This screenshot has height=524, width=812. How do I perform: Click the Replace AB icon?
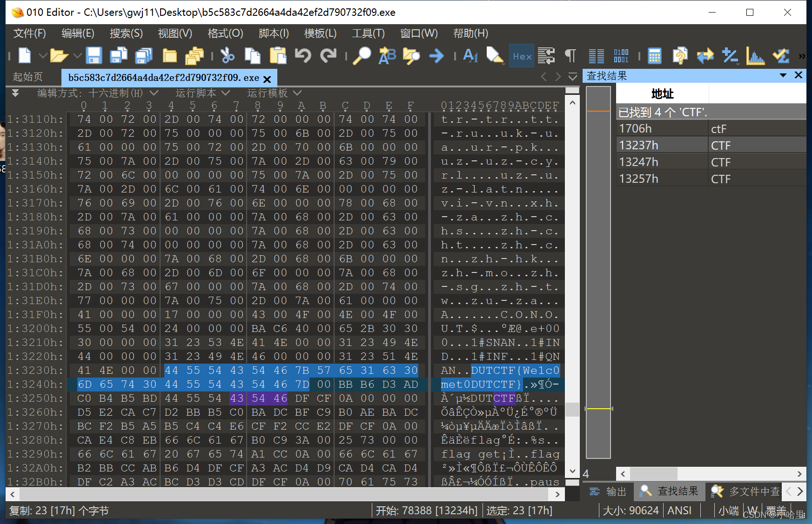point(387,56)
